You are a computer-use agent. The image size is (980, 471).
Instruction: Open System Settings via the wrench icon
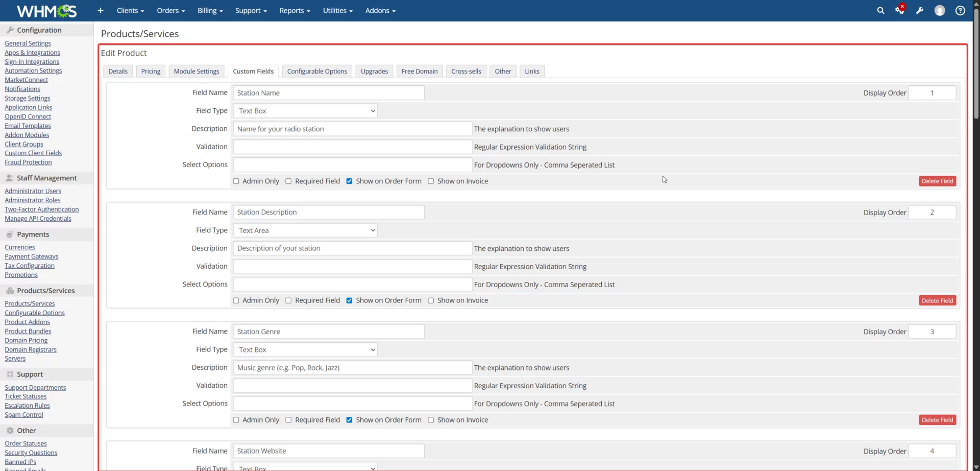click(919, 10)
